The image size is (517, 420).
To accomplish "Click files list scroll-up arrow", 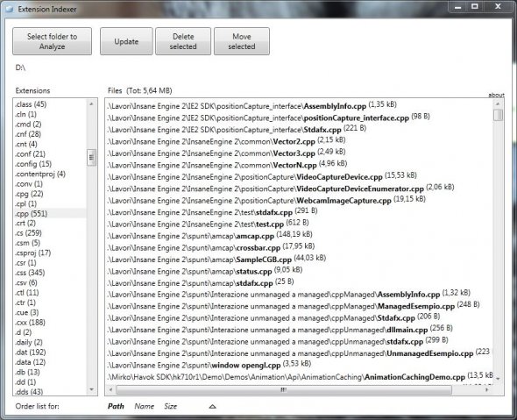I will tap(498, 104).
